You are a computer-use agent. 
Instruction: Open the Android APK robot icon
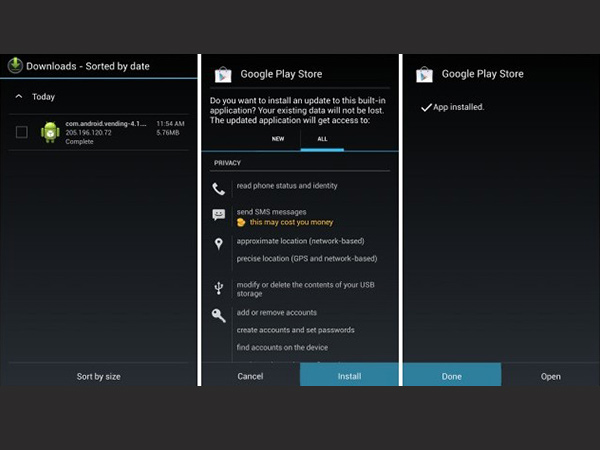pos(50,132)
